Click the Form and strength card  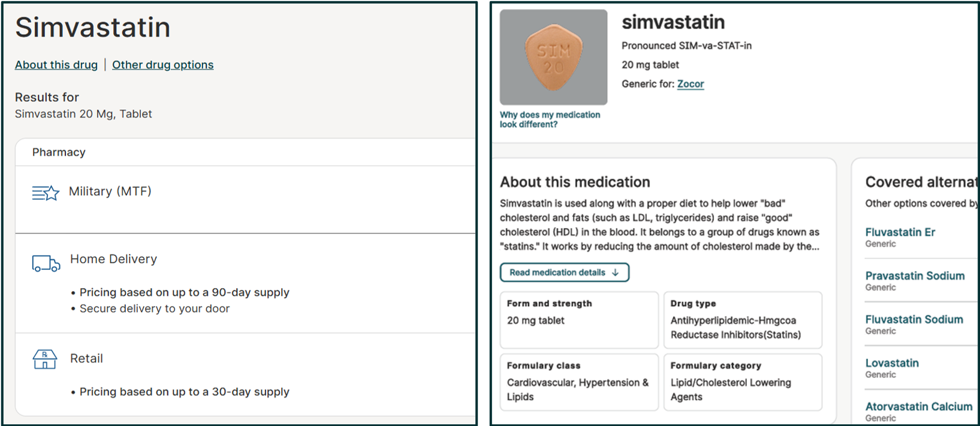click(579, 320)
